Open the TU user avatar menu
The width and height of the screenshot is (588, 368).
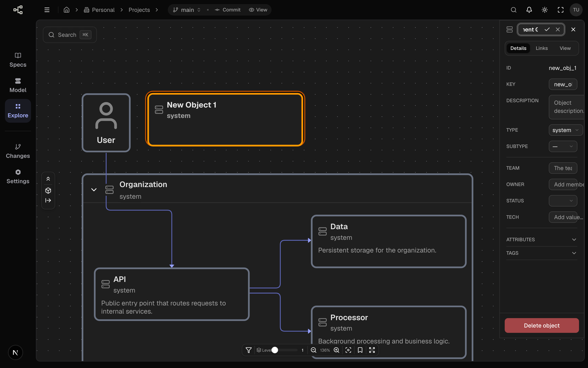(576, 10)
